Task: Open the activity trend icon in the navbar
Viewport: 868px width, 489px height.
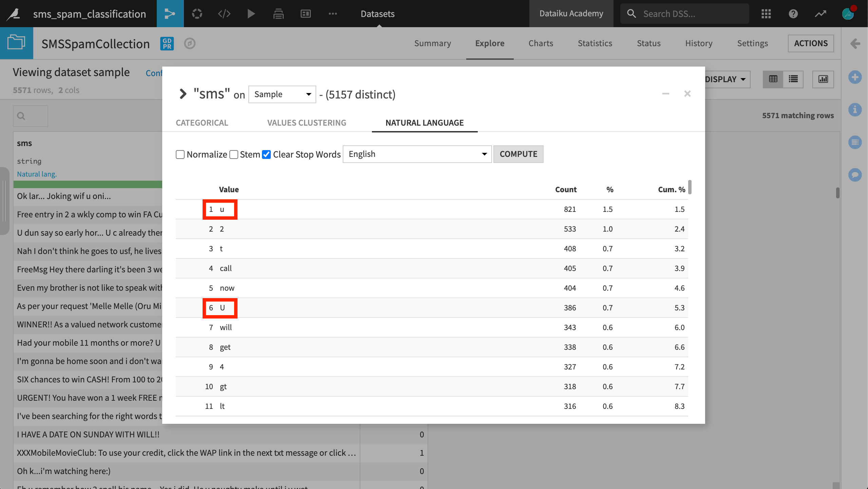Action: 820,14
